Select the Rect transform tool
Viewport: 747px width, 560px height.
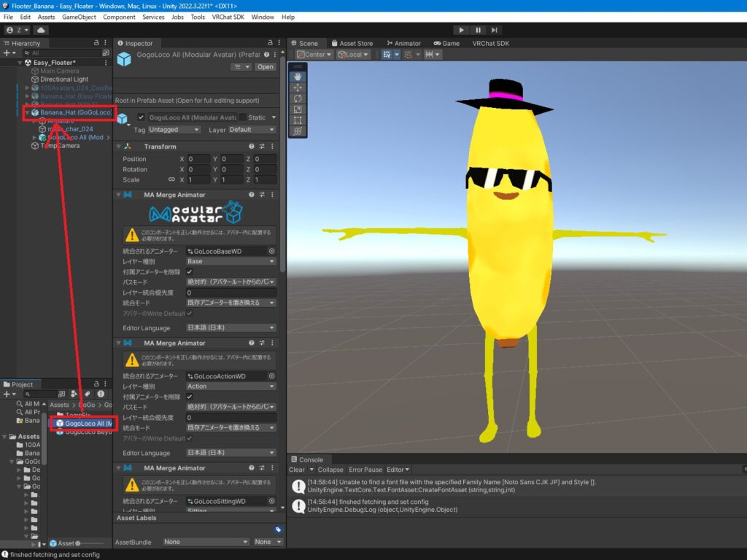click(x=297, y=120)
